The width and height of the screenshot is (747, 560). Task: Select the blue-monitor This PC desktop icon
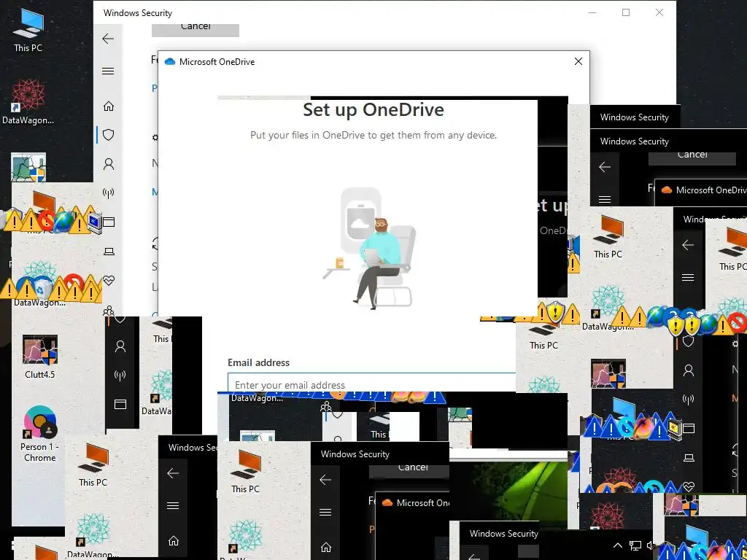pos(28,29)
